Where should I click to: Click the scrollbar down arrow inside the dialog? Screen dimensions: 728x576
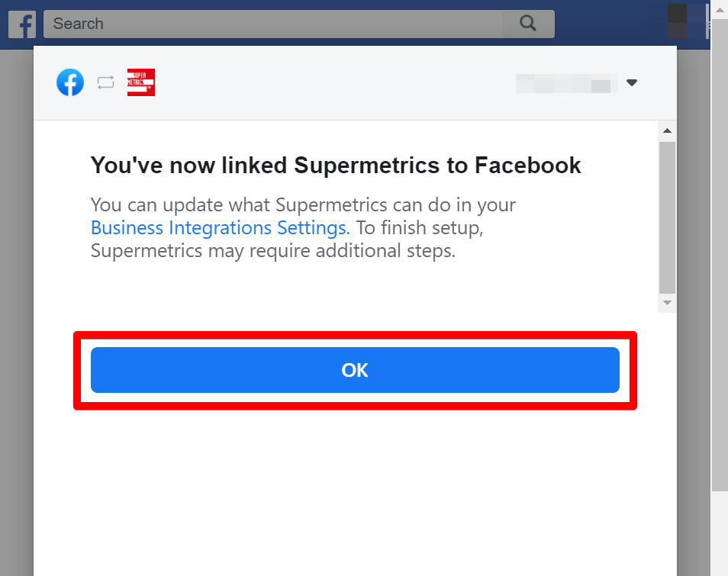pos(667,303)
